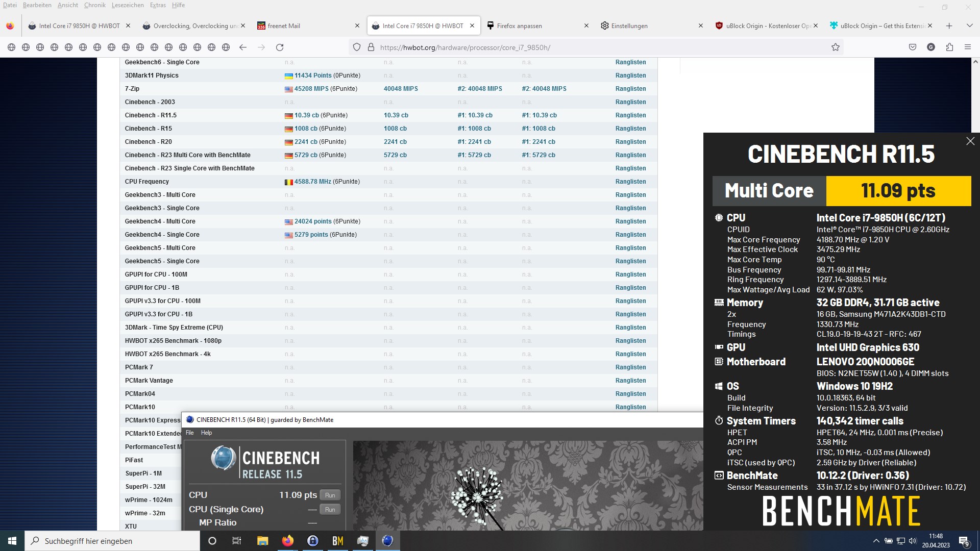
Task: Close the Einstellungen tab
Action: click(701, 26)
